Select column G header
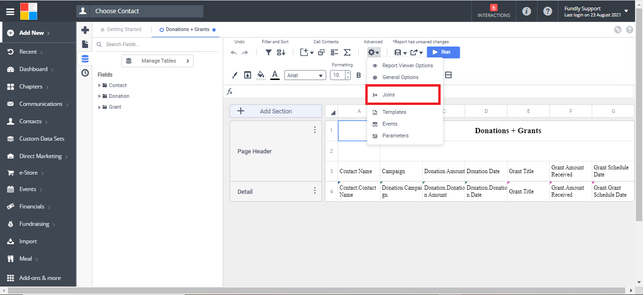This screenshot has height=295, width=644. point(613,111)
